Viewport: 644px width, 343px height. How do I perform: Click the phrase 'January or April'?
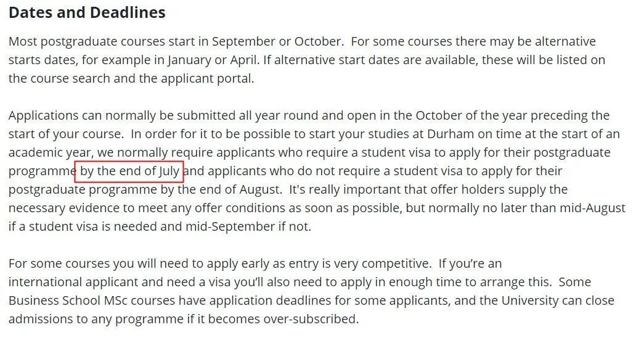click(x=213, y=60)
